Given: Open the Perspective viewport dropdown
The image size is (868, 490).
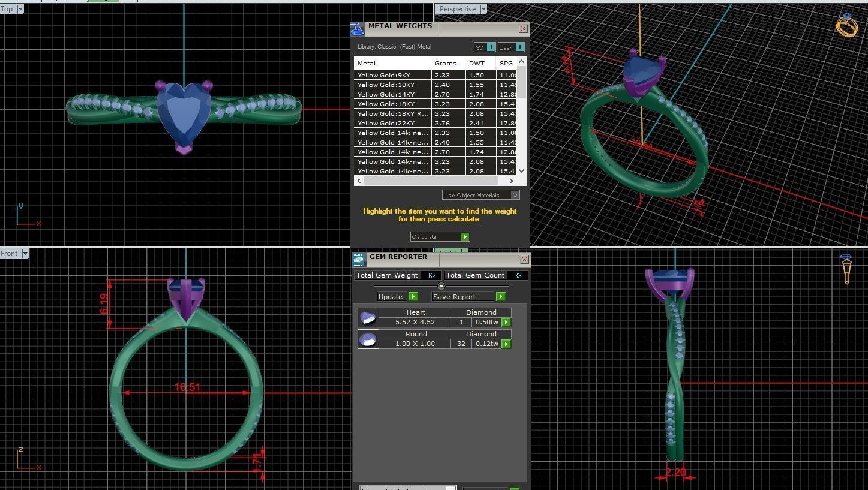Looking at the screenshot, I should click(x=482, y=9).
